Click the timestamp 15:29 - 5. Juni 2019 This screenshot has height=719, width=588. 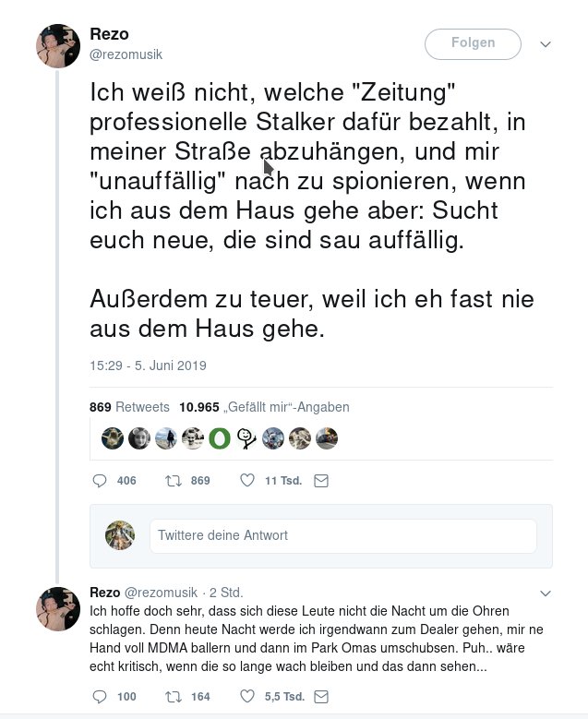tap(148, 365)
